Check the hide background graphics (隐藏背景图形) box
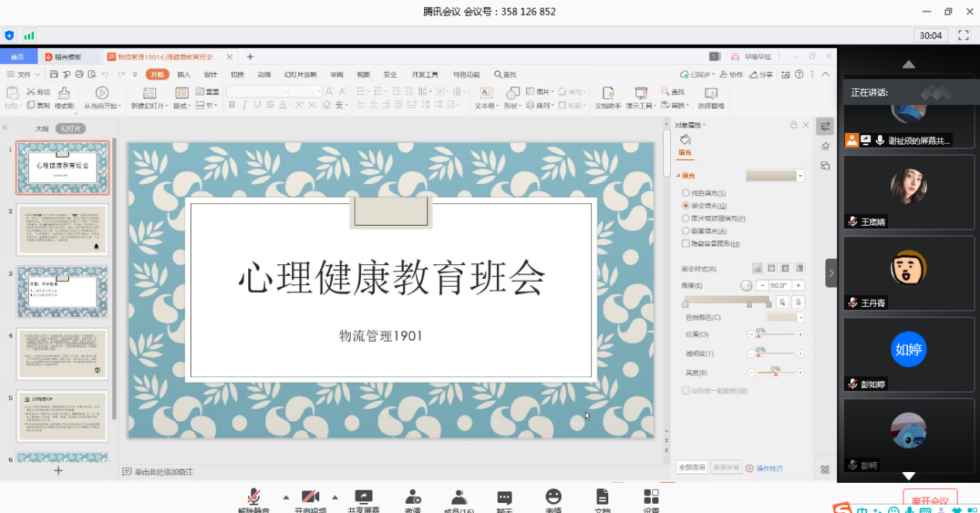 pos(686,243)
